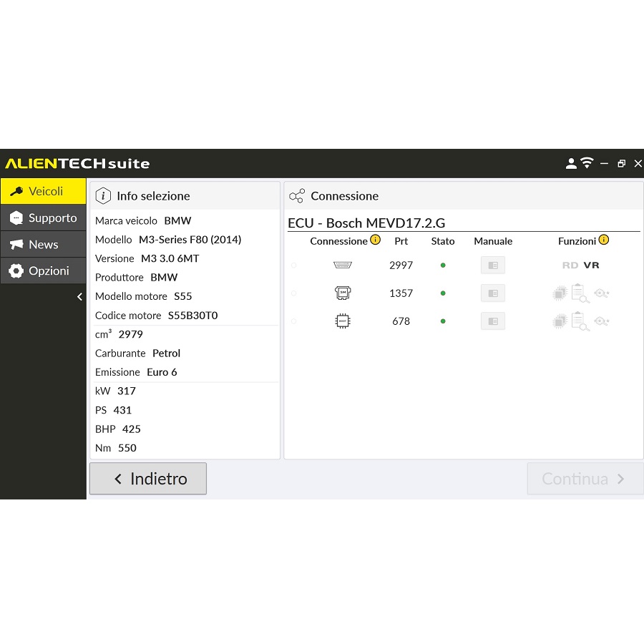This screenshot has width=644, height=644.
Task: Check the Wi-Fi connection status icon
Action: click(x=587, y=163)
